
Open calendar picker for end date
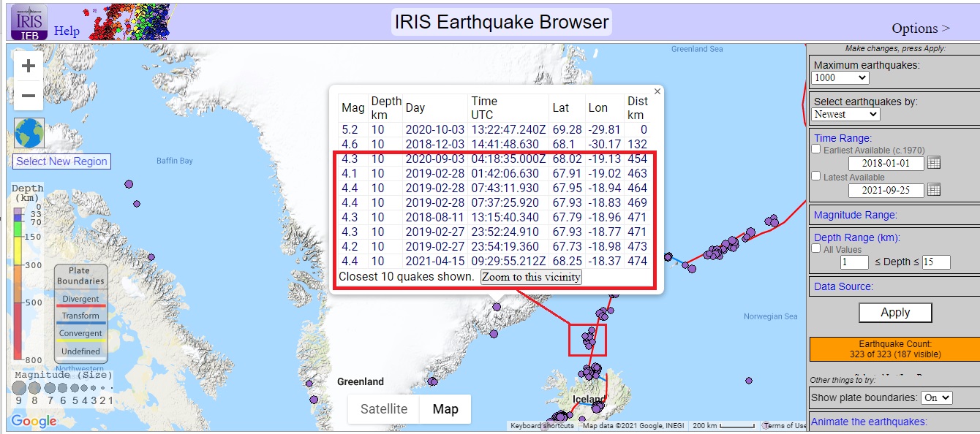[933, 190]
